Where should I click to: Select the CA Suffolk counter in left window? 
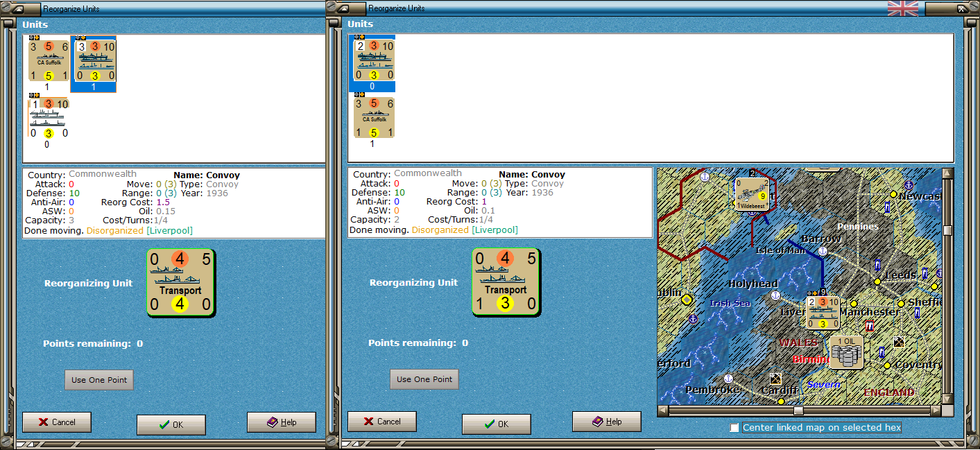(49, 60)
